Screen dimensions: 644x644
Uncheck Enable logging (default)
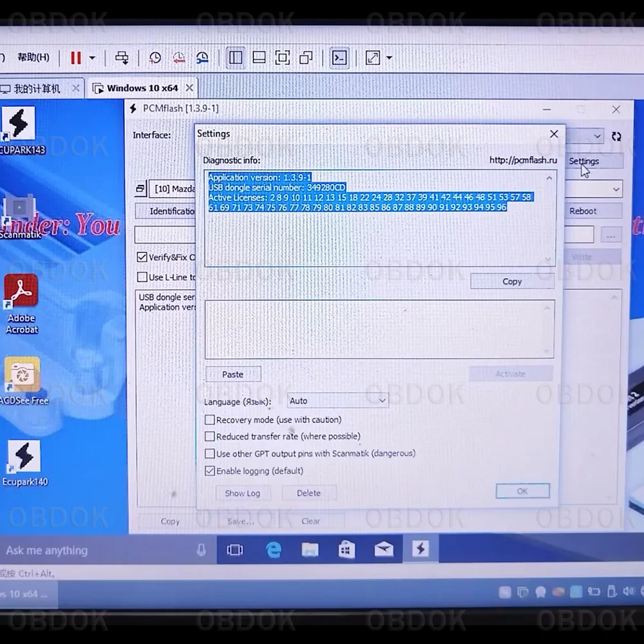point(210,471)
